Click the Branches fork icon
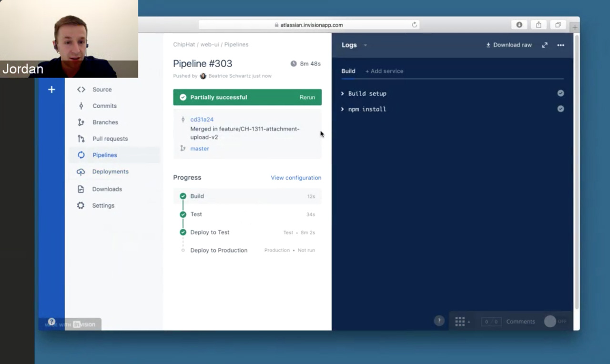 [x=81, y=122]
